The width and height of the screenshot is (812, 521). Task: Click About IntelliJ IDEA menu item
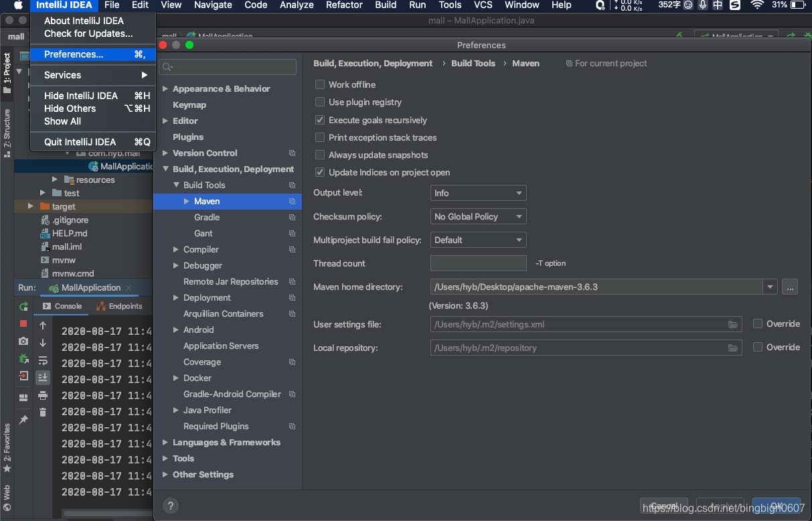point(93,21)
